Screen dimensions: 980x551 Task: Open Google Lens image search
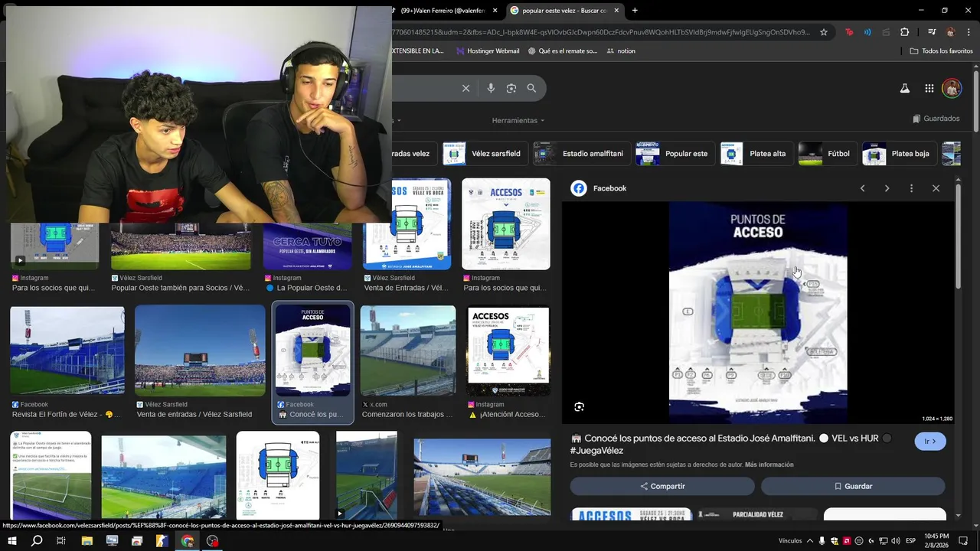tap(511, 88)
